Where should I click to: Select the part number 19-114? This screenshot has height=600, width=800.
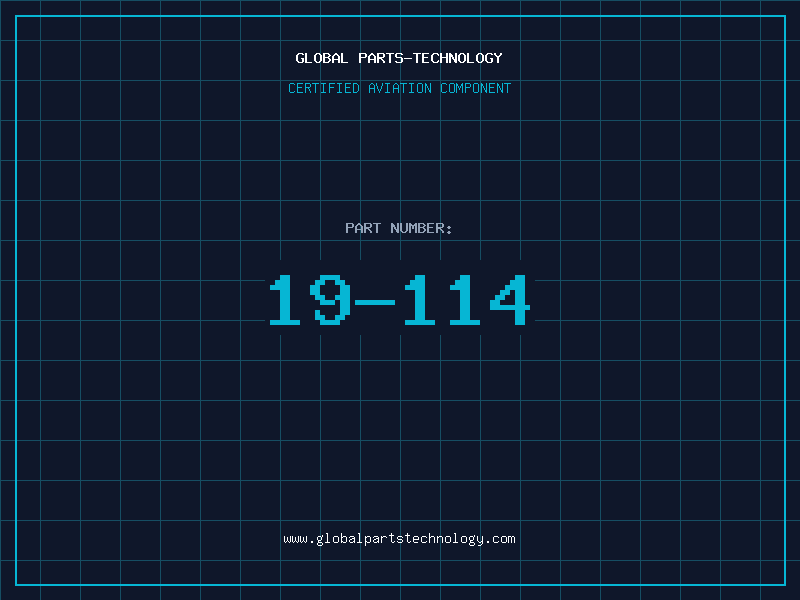[x=400, y=299]
